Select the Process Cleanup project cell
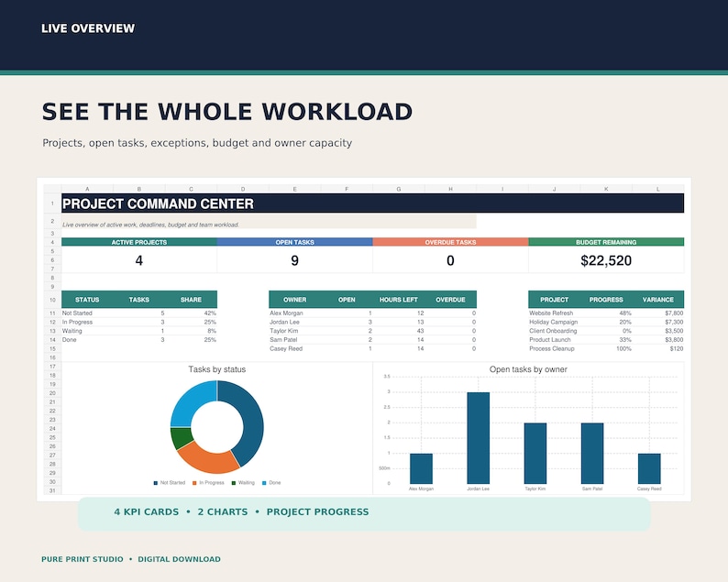 pos(555,348)
